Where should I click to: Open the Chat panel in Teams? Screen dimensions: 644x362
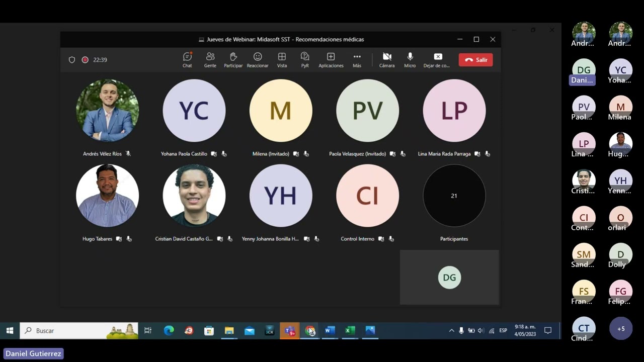coord(187,60)
